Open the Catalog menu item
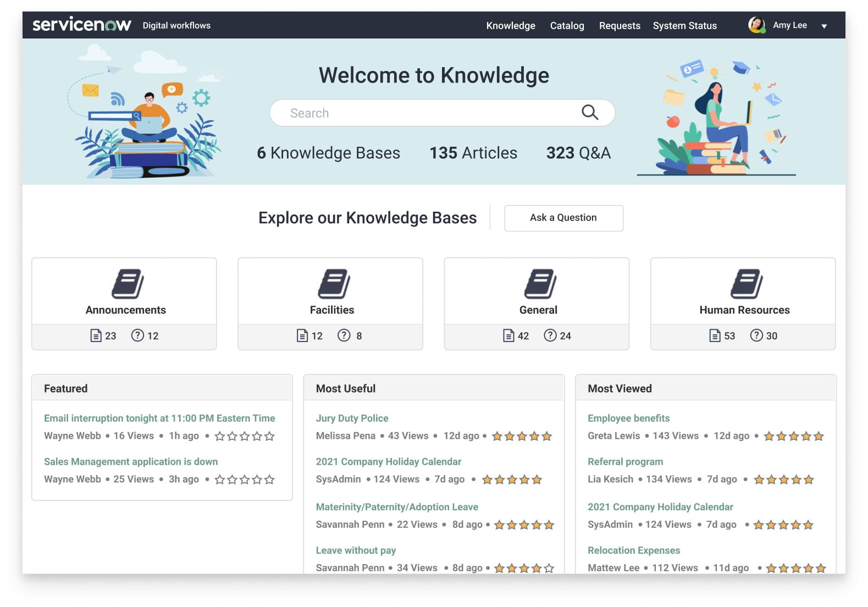The height and width of the screenshot is (607, 868). [x=567, y=26]
